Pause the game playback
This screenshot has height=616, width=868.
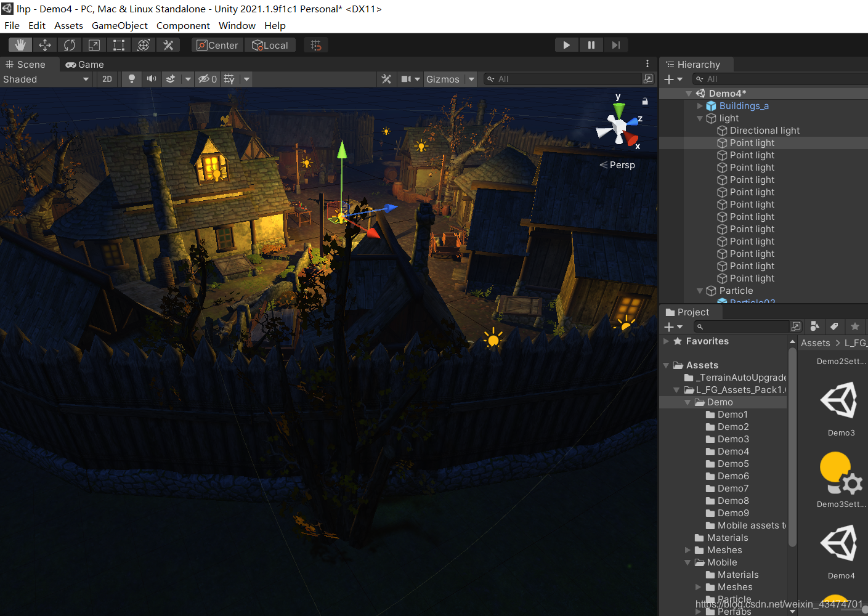(x=591, y=45)
